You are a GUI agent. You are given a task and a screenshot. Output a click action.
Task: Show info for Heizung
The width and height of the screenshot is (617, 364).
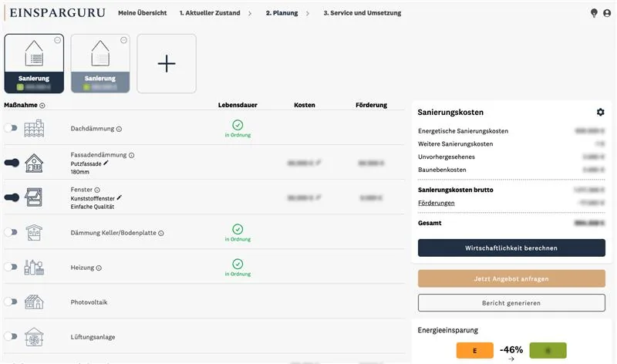pos(99,268)
